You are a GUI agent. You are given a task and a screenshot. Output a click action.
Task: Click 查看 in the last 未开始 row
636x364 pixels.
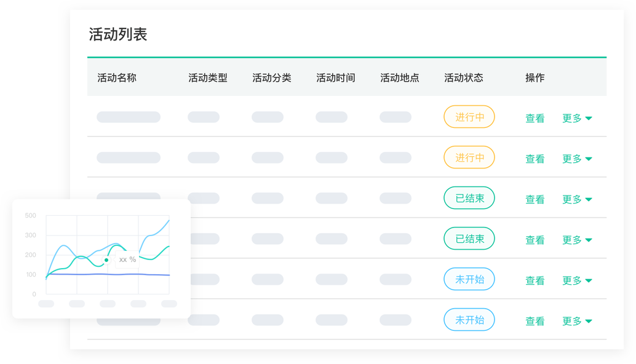[535, 321]
